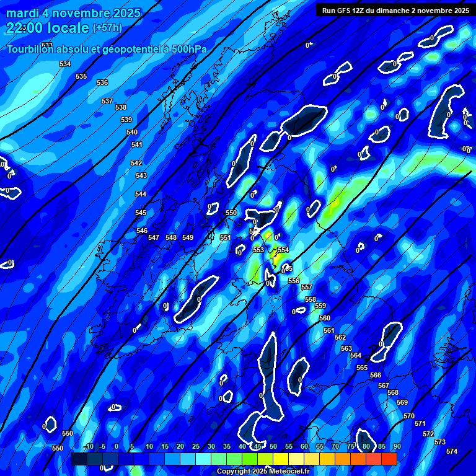Click the date title mardi 4 novembre 2025
Image resolution: width=476 pixels, height=476 pixels.
(x=73, y=13)
